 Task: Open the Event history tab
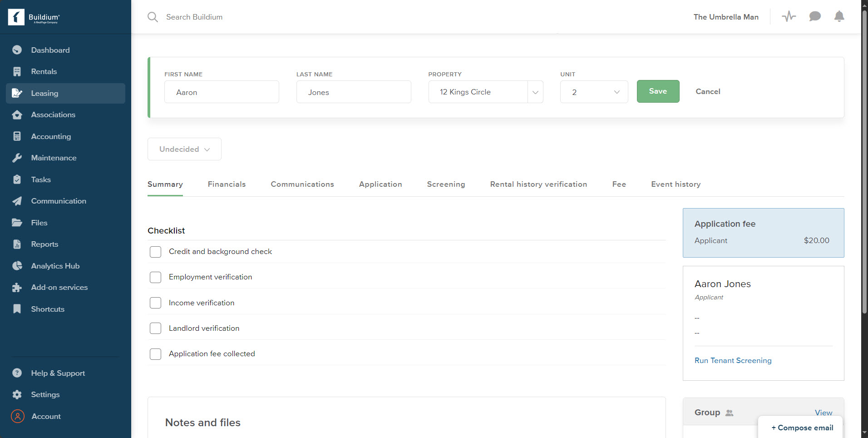676,184
